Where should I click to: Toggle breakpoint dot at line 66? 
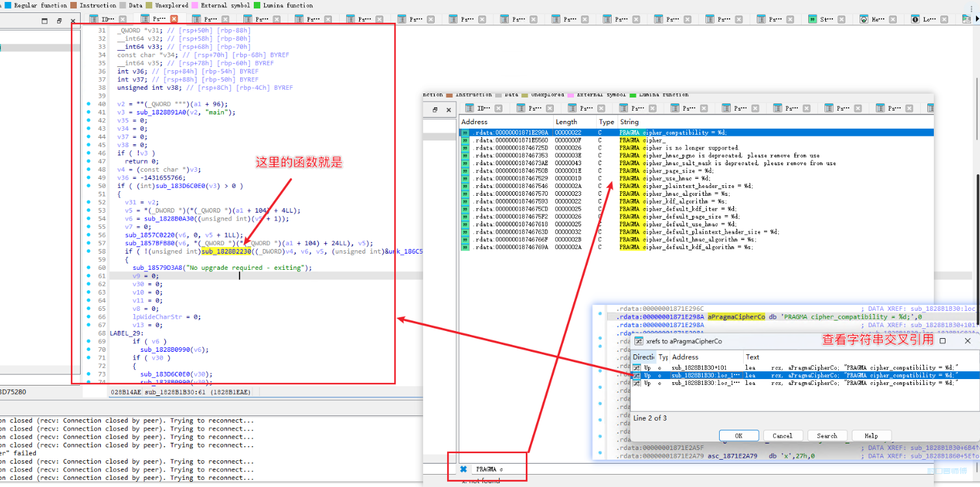[88, 317]
